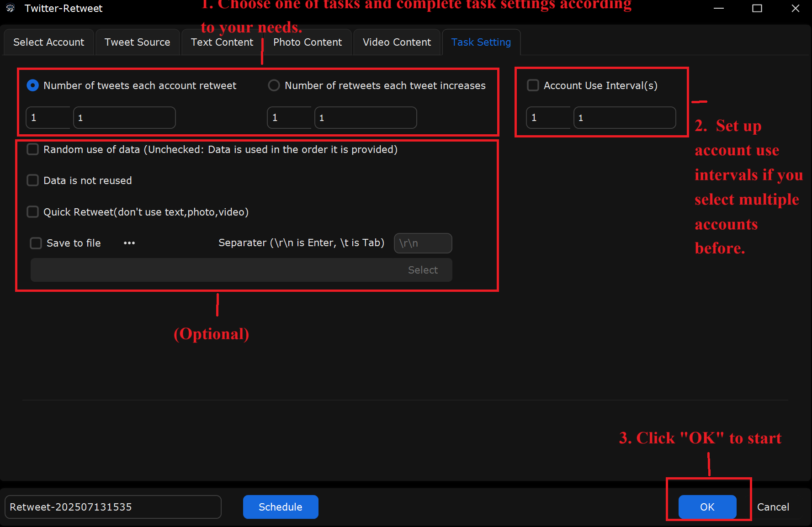The image size is (812, 527).
Task: Click minimum field under tweets each account retweet
Action: pyautogui.click(x=48, y=118)
